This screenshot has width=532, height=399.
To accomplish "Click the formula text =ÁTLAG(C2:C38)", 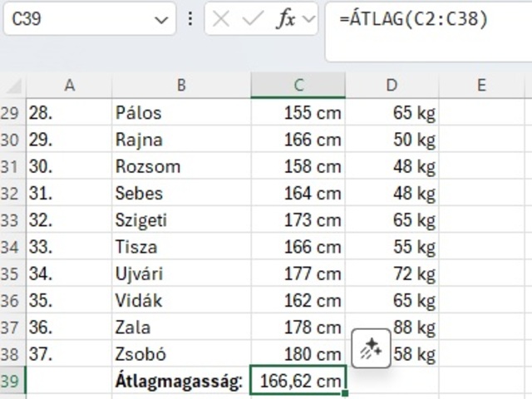I will pos(413,19).
